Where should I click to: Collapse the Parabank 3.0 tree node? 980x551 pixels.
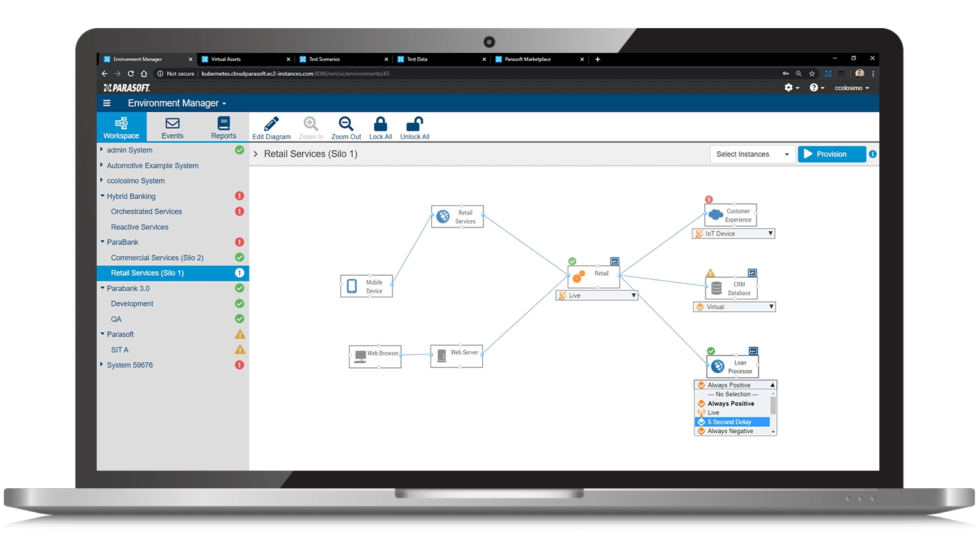point(103,288)
